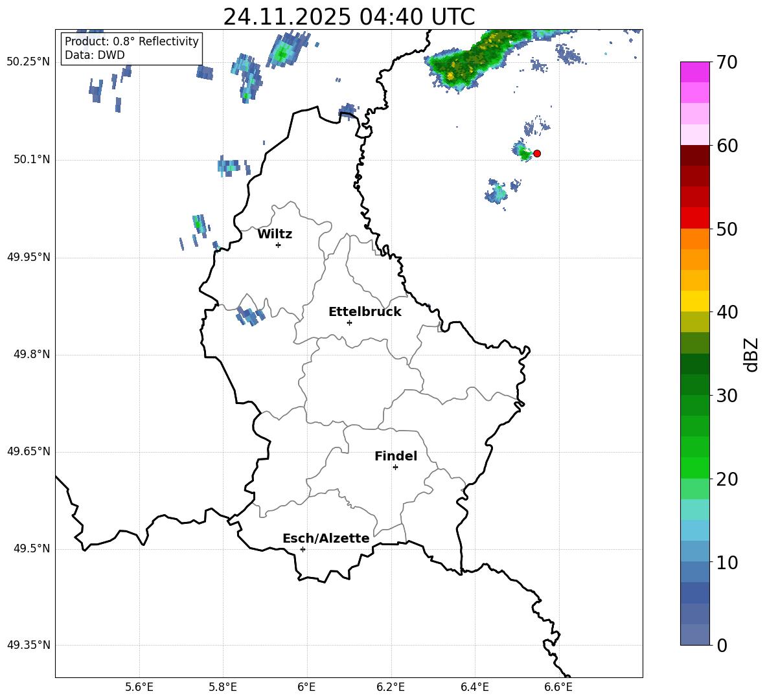Click the 20 tick on colorbar
767x700 pixels.
pos(727,479)
